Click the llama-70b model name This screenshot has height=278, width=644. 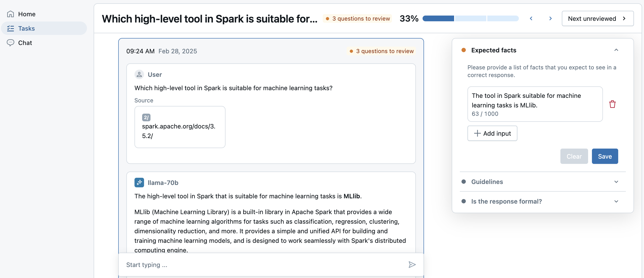click(x=163, y=183)
